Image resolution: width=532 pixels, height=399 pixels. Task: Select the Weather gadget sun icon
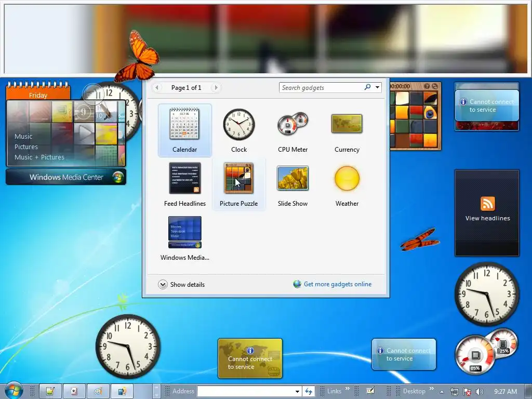coord(347,178)
